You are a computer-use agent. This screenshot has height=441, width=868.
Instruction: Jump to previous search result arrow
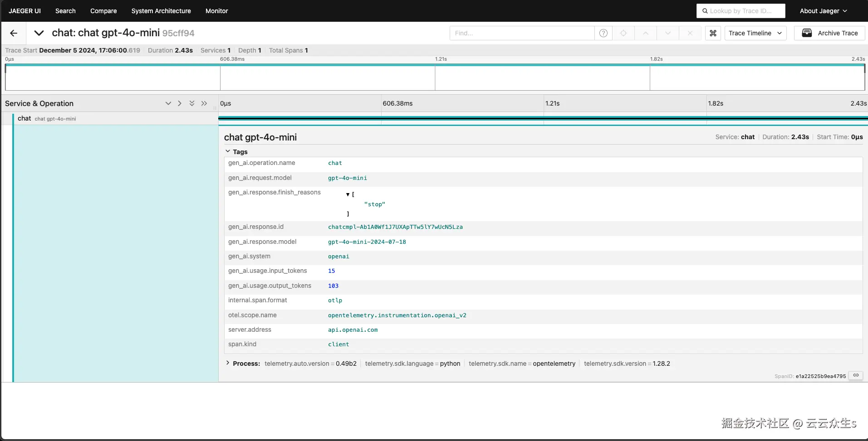click(x=646, y=33)
